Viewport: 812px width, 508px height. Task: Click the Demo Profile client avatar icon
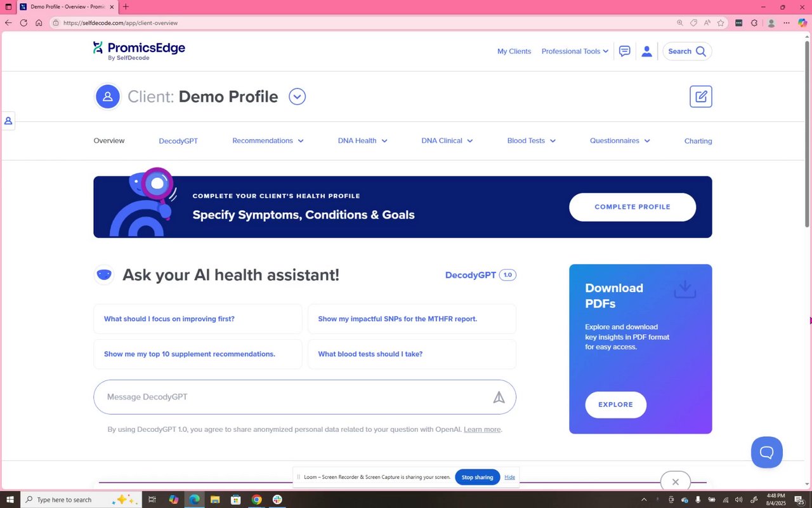tap(108, 97)
